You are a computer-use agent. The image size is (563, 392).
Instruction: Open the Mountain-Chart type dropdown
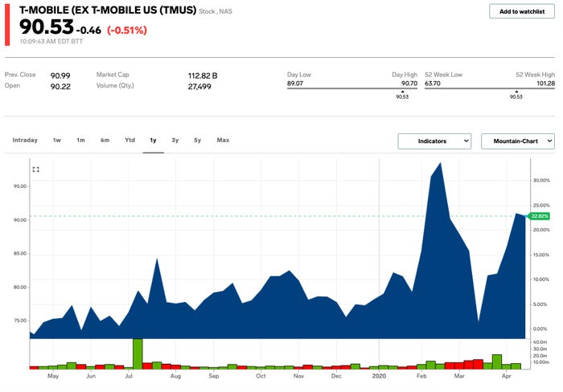(x=518, y=141)
